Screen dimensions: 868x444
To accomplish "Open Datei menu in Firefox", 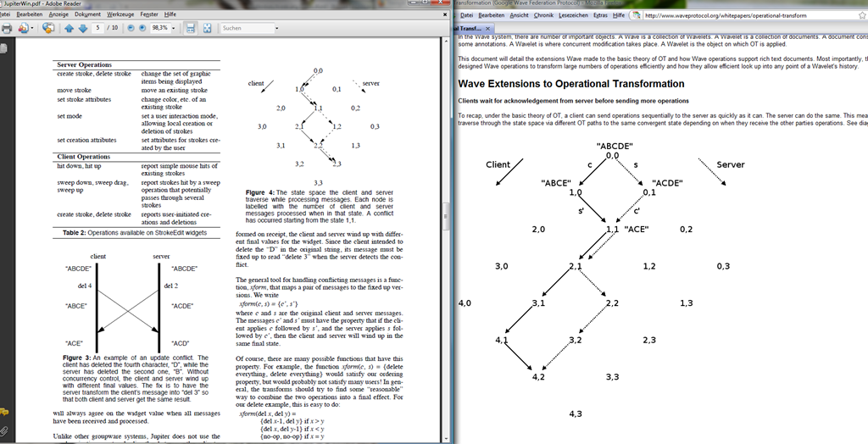I will 467,15.
